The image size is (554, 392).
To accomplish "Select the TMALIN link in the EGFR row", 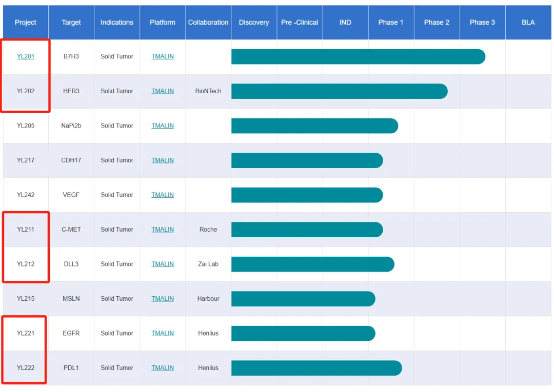I will tap(163, 333).
